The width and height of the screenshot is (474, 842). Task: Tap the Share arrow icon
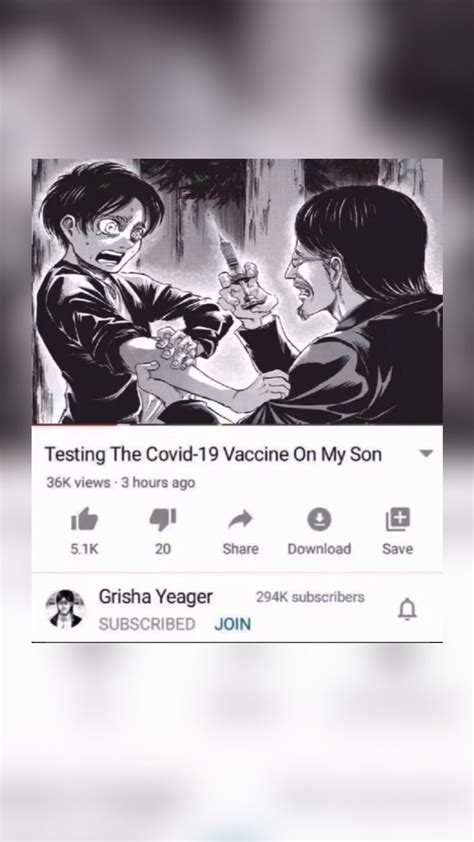tap(240, 519)
